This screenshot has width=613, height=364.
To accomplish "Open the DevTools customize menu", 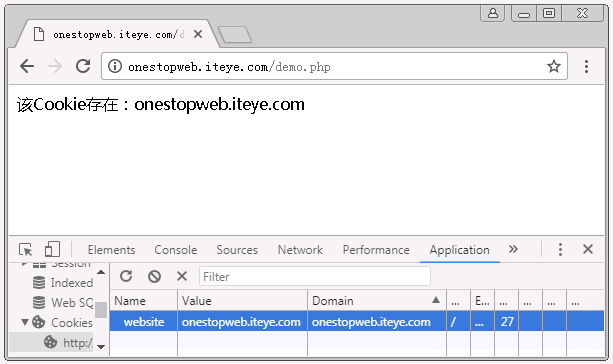I will (560, 249).
